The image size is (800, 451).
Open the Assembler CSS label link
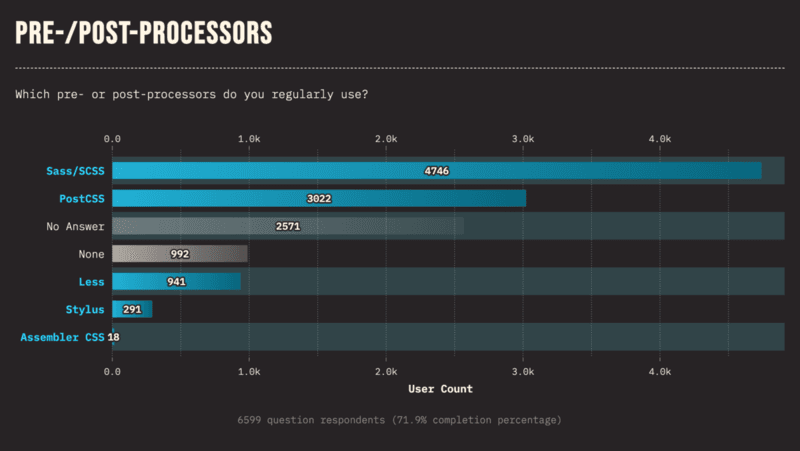[x=62, y=337]
